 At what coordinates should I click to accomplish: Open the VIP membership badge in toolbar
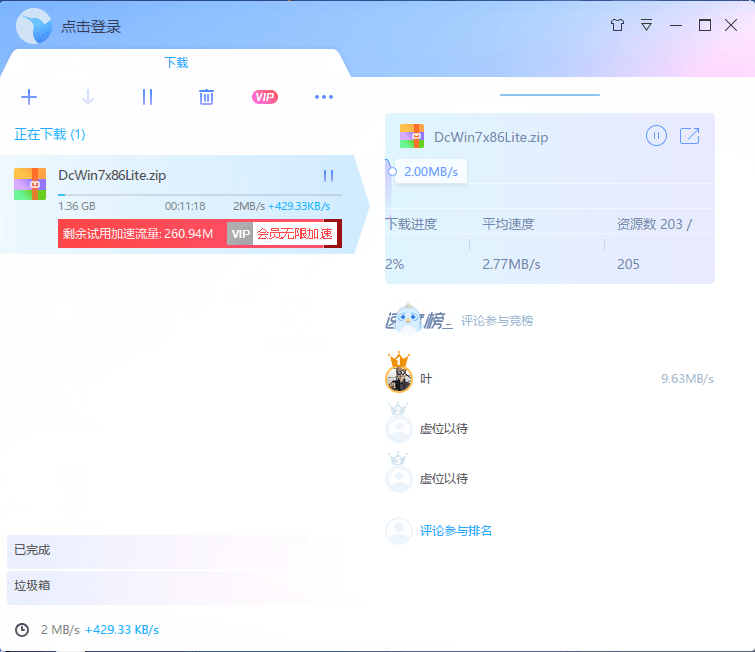[x=265, y=97]
